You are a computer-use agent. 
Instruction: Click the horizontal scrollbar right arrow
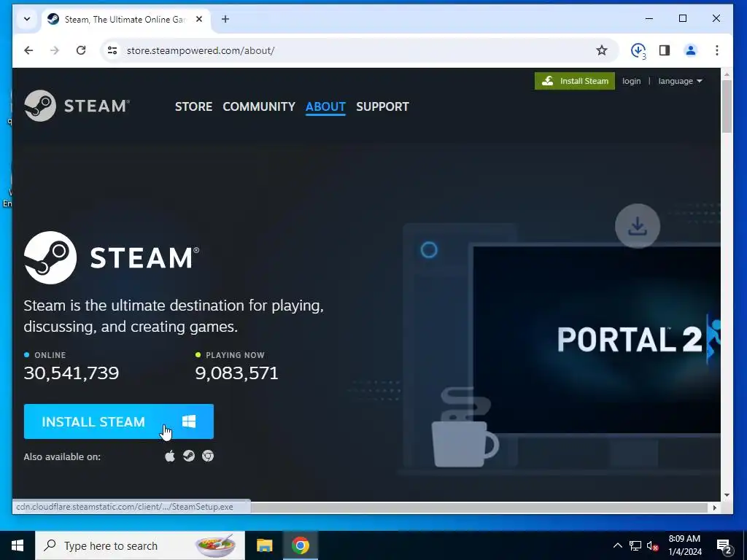click(715, 507)
